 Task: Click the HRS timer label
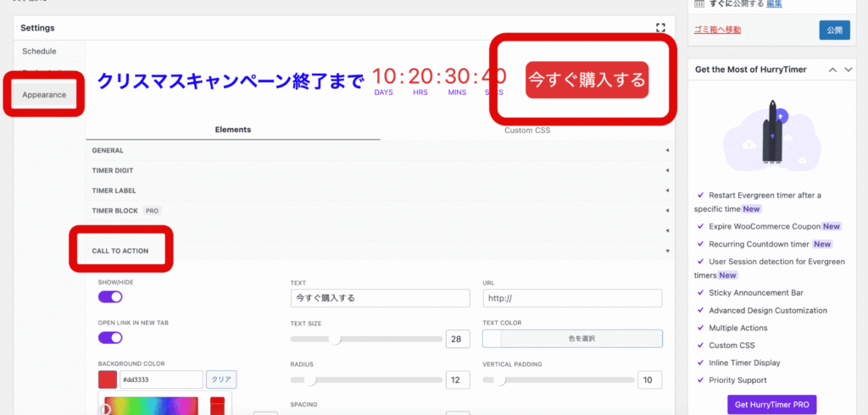pos(420,92)
